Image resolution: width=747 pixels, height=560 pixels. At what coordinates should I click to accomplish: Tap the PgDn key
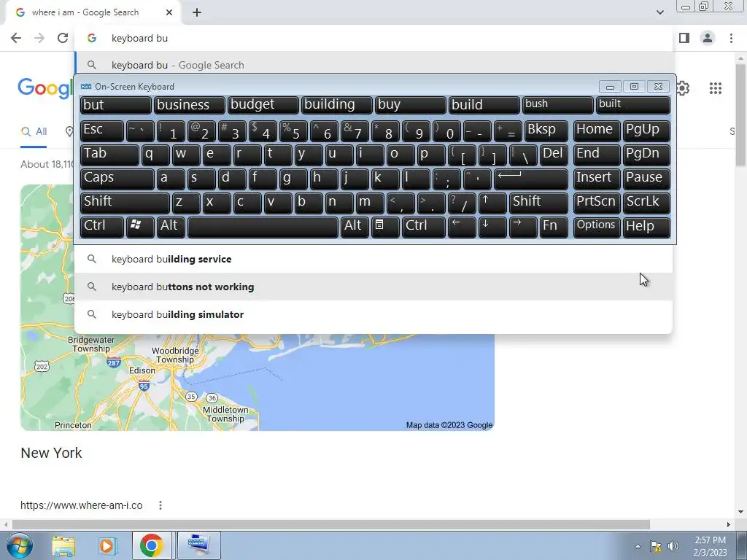[646, 155]
